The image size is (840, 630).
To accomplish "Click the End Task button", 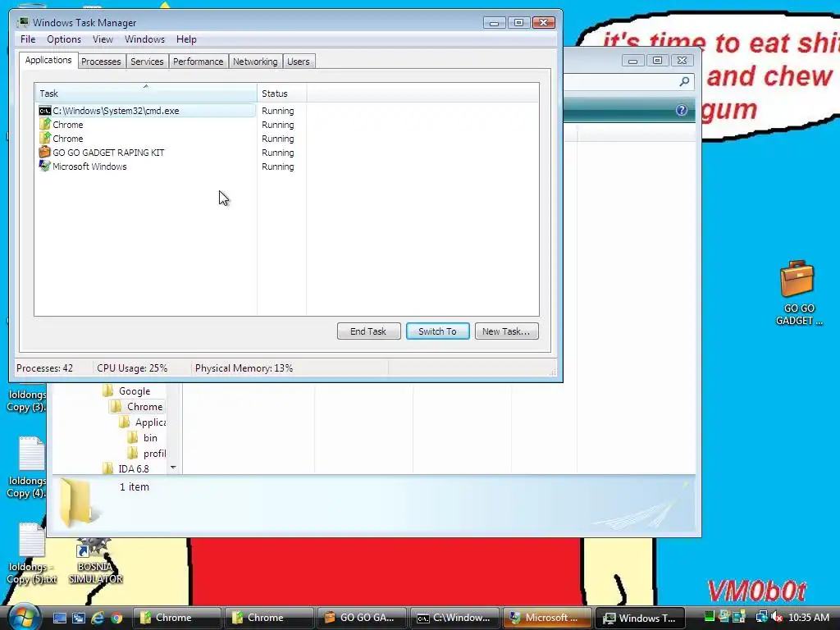I will coord(368,331).
